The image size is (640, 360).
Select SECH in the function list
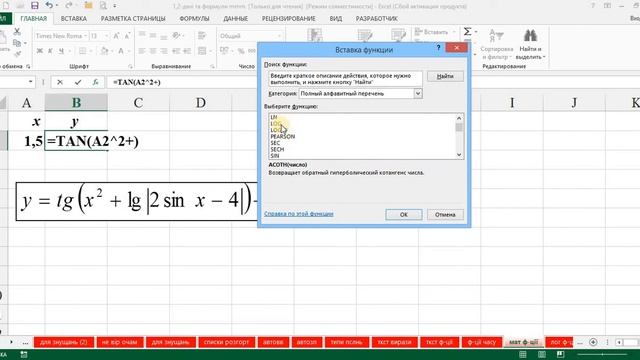click(277, 149)
